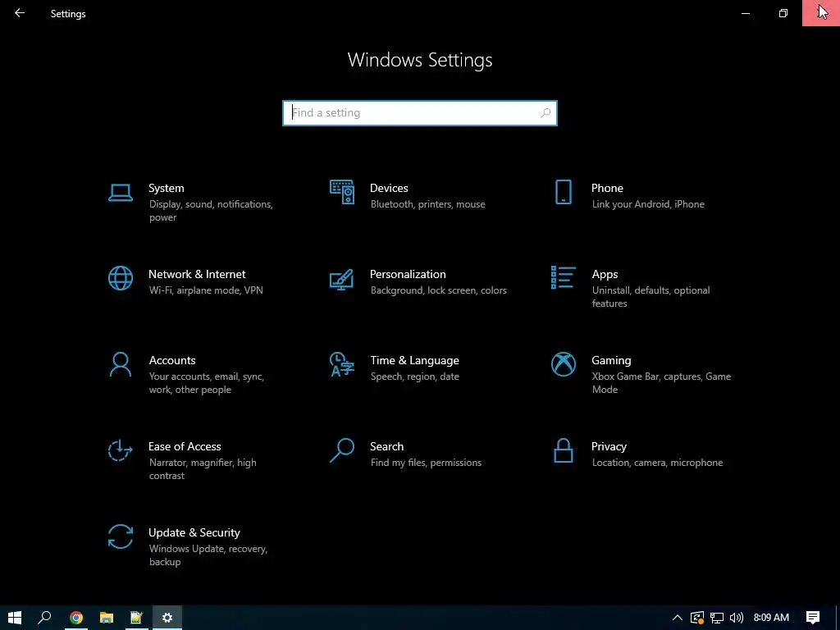
Task: Open the volume speaker tray icon
Action: click(737, 618)
